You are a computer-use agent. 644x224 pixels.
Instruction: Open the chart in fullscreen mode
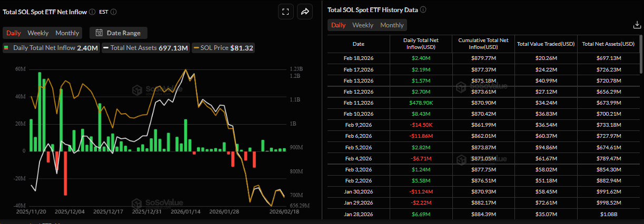click(285, 12)
